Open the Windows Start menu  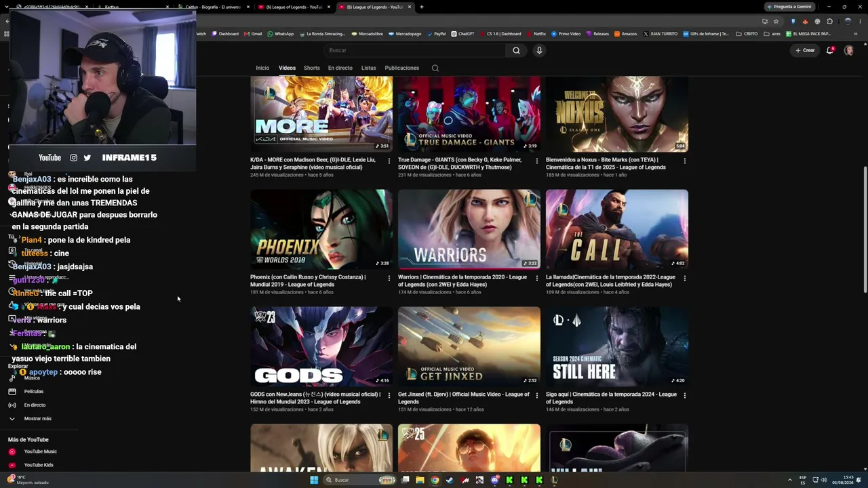coord(314,480)
